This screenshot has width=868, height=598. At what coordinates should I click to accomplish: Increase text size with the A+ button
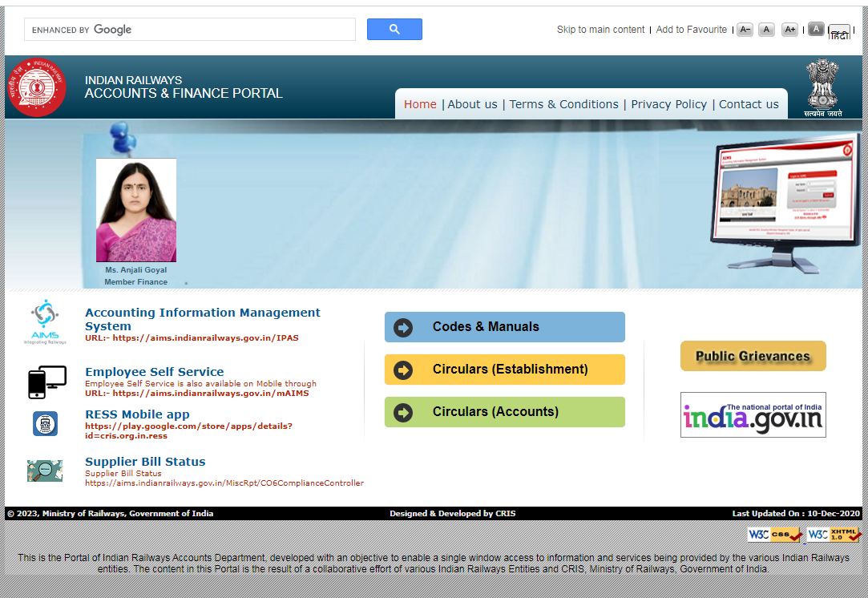[x=789, y=29]
